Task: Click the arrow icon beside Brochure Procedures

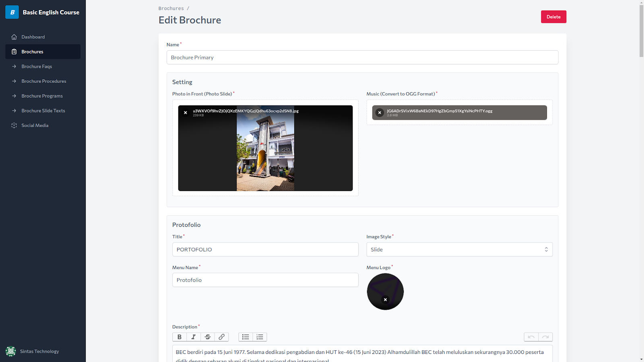Action: pos(14,81)
